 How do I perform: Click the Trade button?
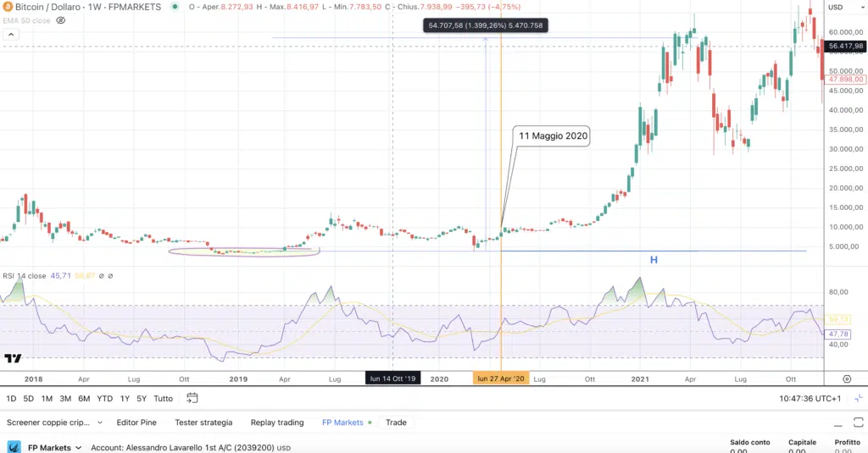pyautogui.click(x=396, y=423)
